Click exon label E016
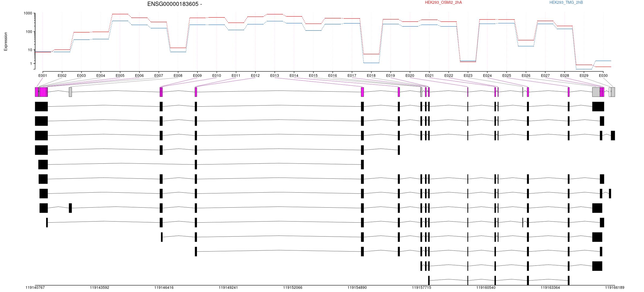Screen dimensions: 644x292 (x=332, y=76)
